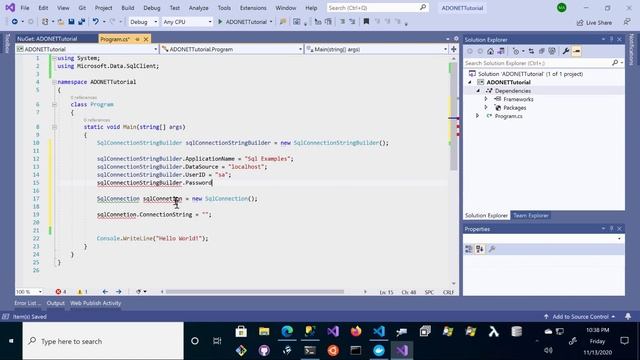Click Collapse All in Solution Explorer toolbar
Viewport: 640px width, 360px height.
click(x=542, y=51)
